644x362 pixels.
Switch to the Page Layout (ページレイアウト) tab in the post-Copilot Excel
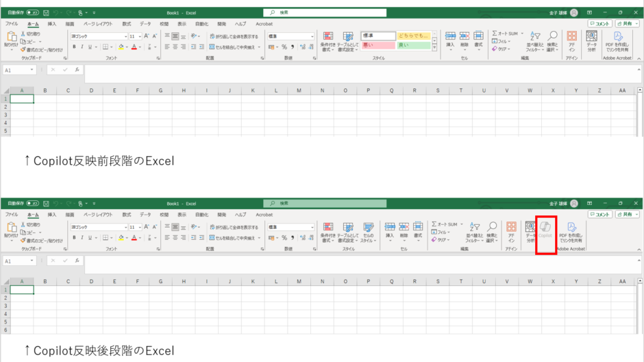[98, 215]
